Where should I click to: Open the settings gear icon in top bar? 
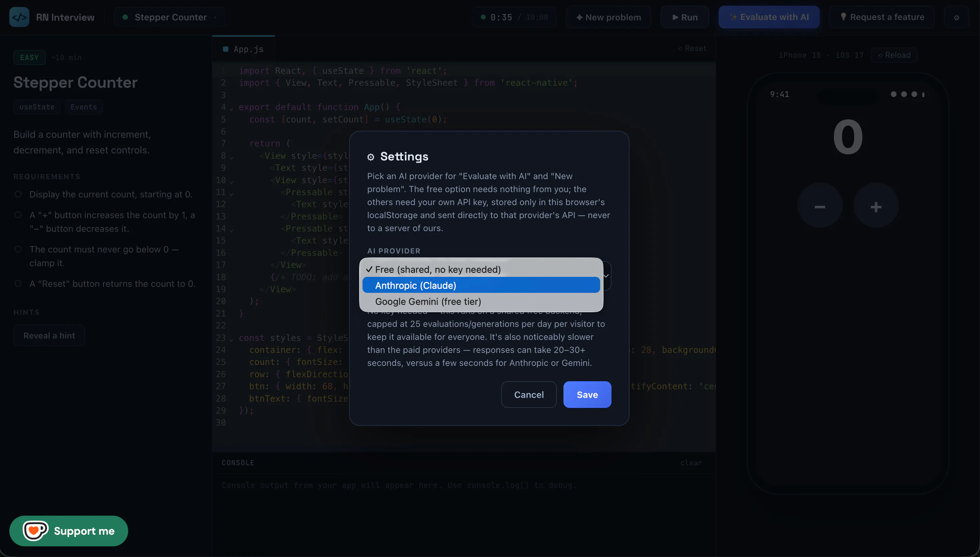point(956,18)
